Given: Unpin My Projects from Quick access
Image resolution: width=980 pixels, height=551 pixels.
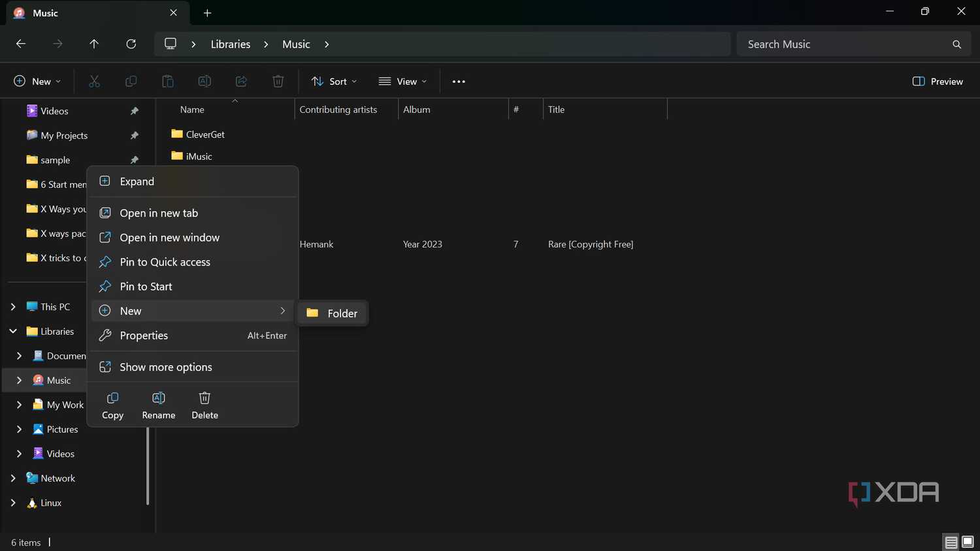Looking at the screenshot, I should [135, 135].
